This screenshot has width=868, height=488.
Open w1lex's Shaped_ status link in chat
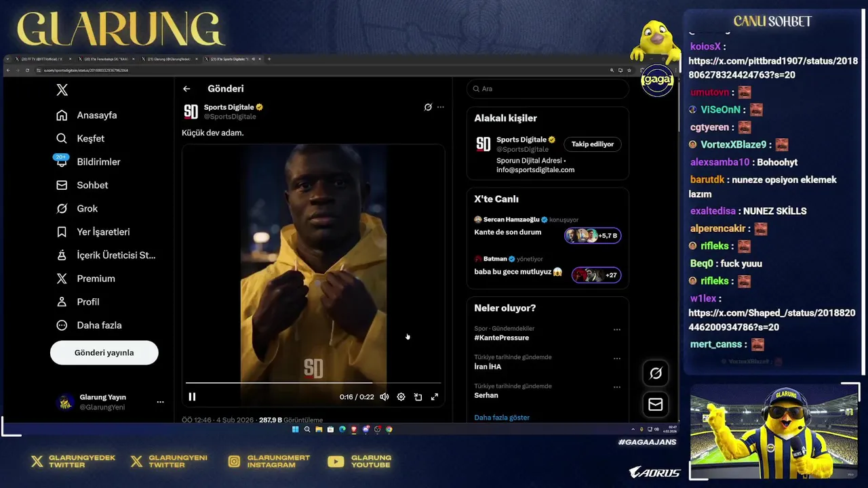[x=772, y=320]
